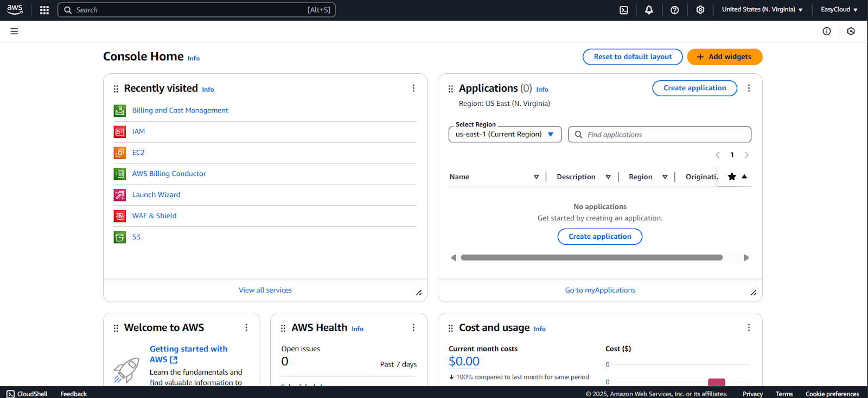Open the AWS Billing Conductor link
Screen dimensions: 868x398
click(x=169, y=174)
